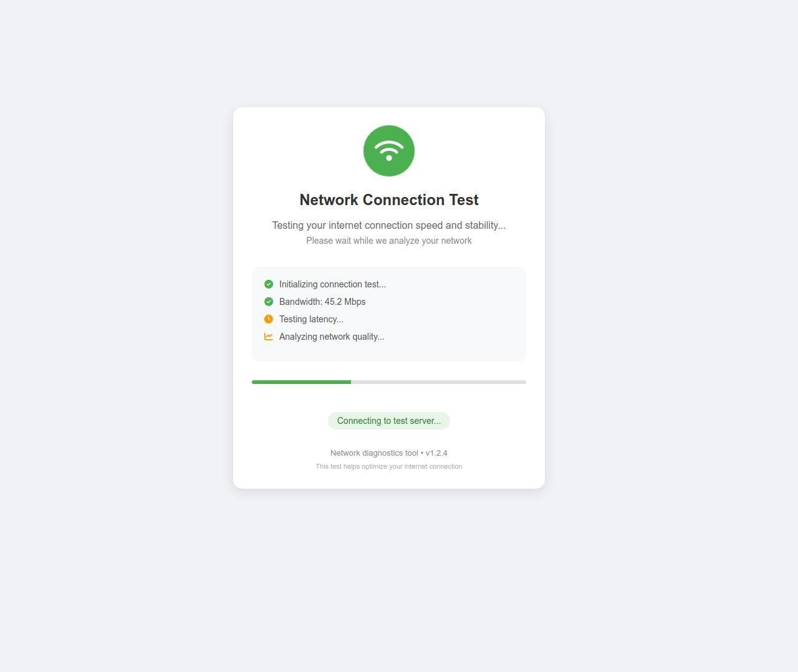Click the 'Testing latency...' status line

pos(311,319)
